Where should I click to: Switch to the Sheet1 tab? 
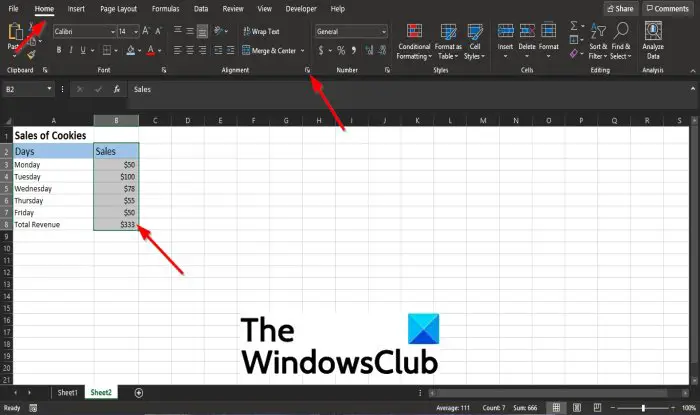pos(67,393)
